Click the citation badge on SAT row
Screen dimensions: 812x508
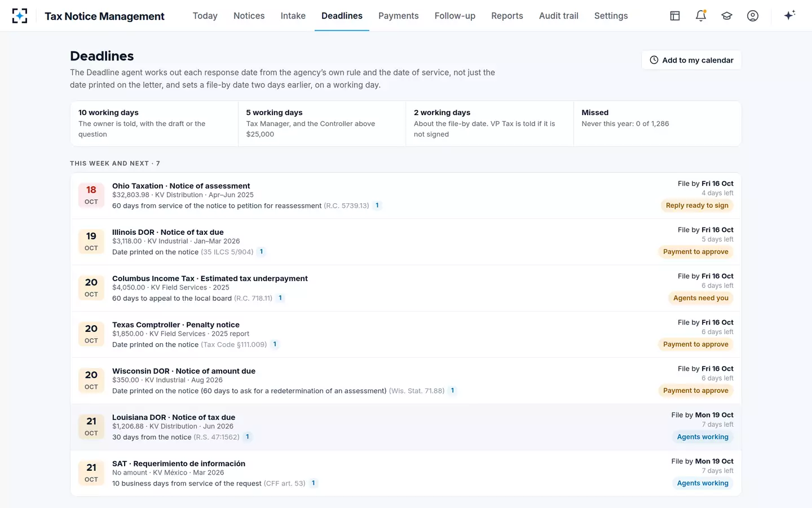point(314,483)
